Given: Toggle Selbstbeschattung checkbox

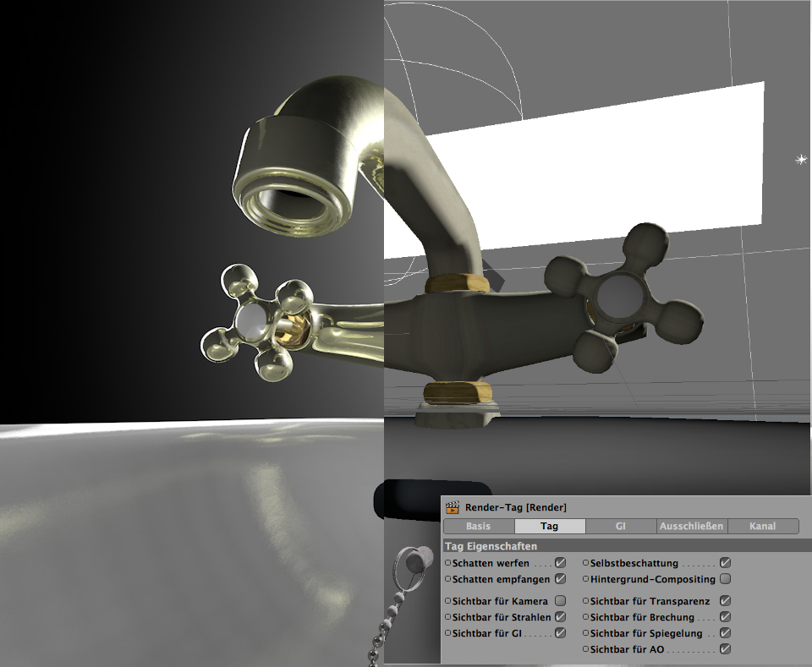Looking at the screenshot, I should (726, 563).
